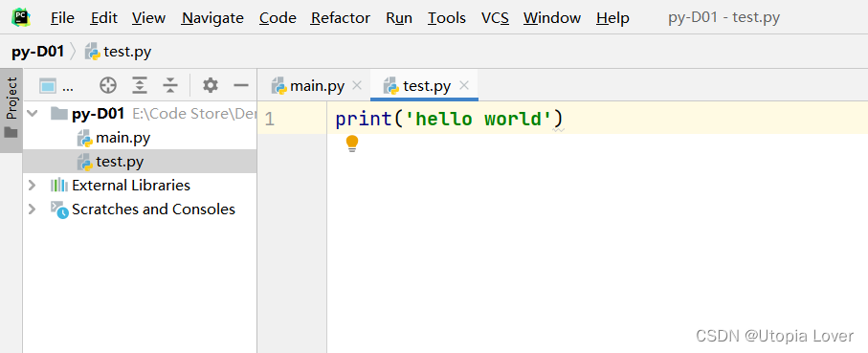868x353 pixels.
Task: Open the Code menu
Action: click(x=278, y=18)
